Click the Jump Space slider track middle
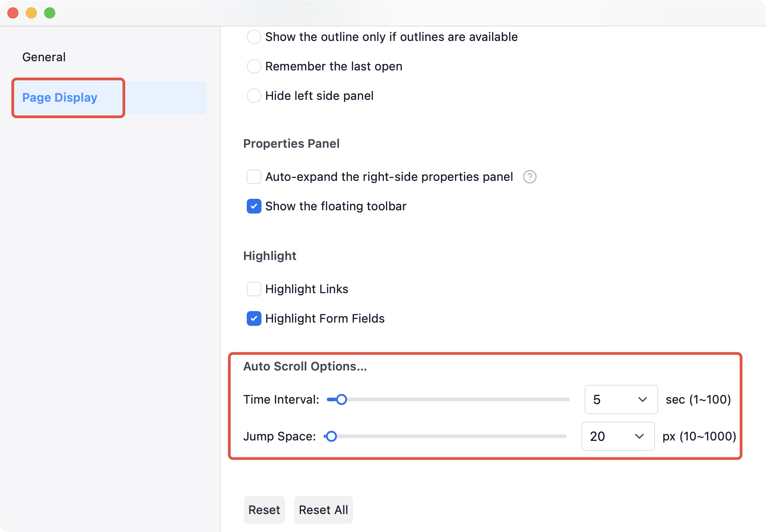The height and width of the screenshot is (532, 766). click(446, 436)
